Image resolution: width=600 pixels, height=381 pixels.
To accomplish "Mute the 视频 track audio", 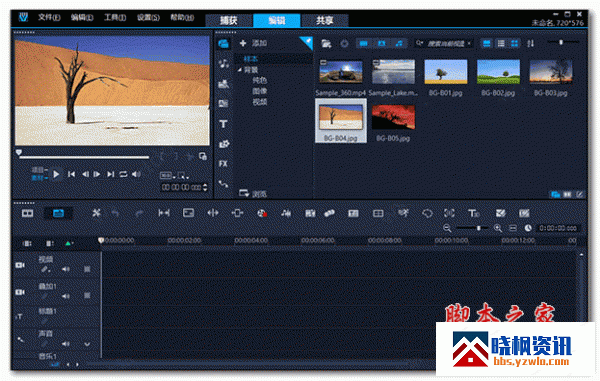I will point(66,269).
